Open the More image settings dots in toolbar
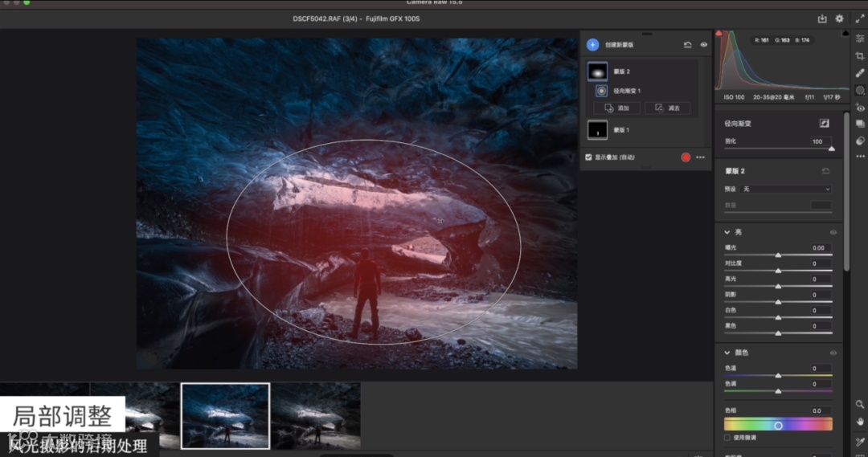 [860, 157]
